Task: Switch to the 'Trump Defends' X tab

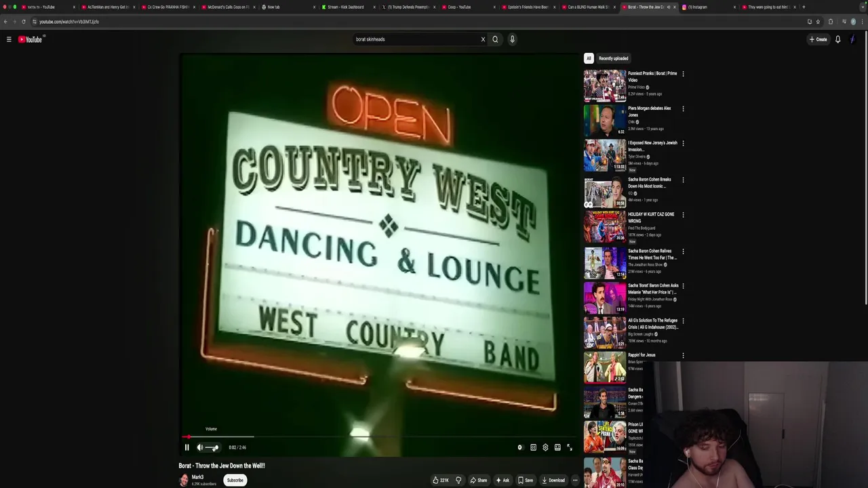Action: point(408,7)
